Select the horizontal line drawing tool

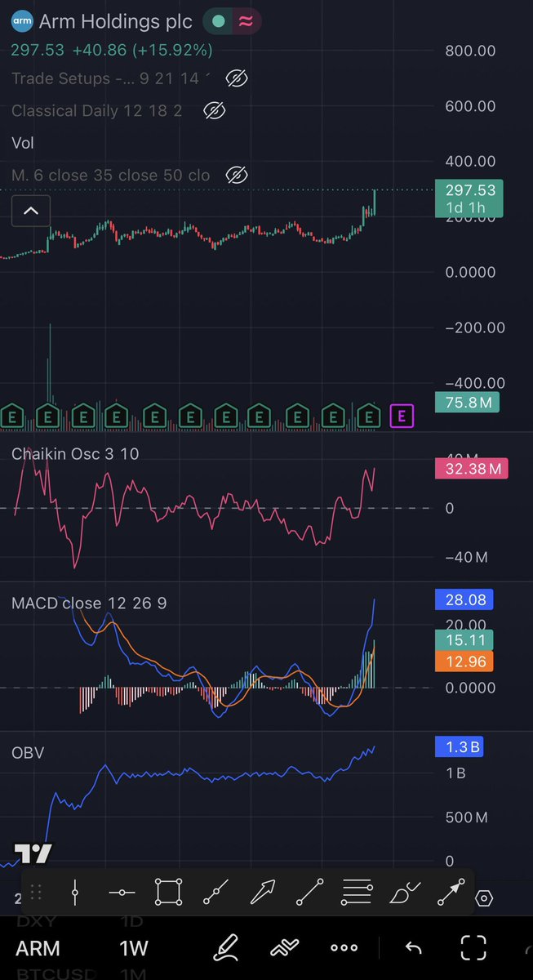[122, 893]
